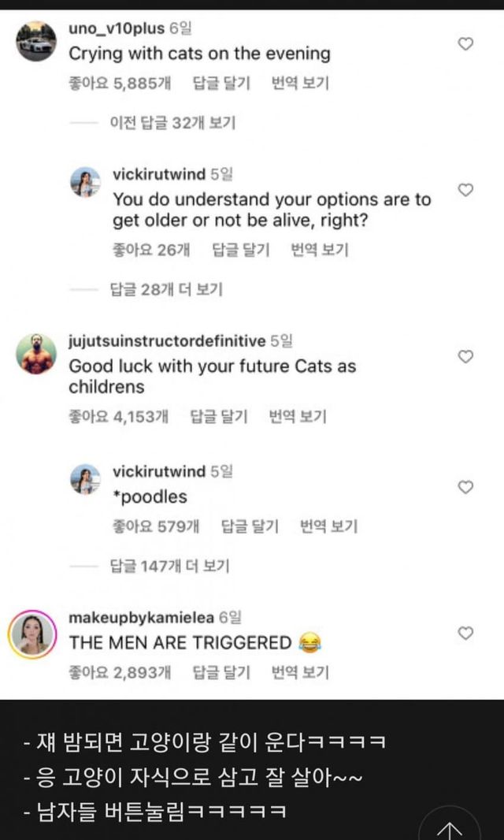Show 147 more replies
The height and width of the screenshot is (840, 504).
pyautogui.click(x=169, y=565)
